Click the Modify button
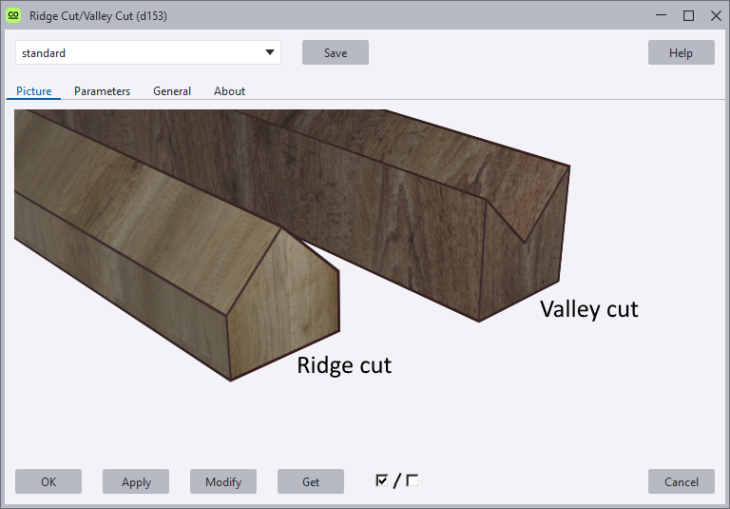730x509 pixels. pos(223,482)
